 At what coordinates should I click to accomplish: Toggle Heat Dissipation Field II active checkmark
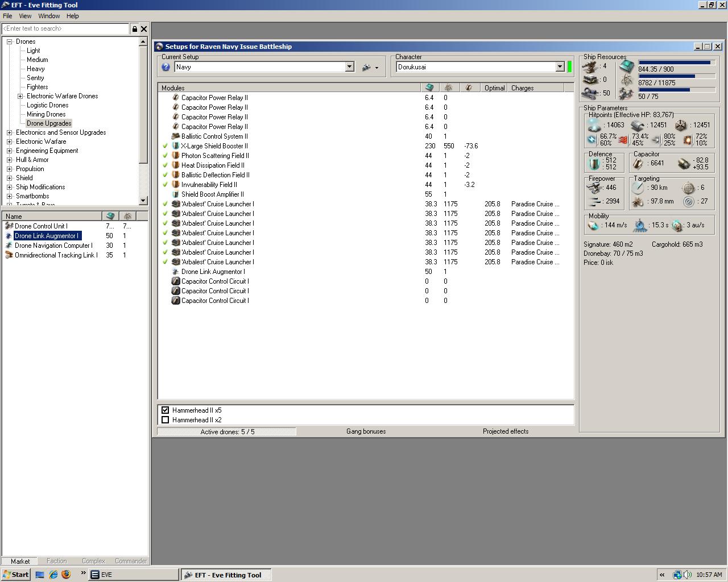pos(165,165)
